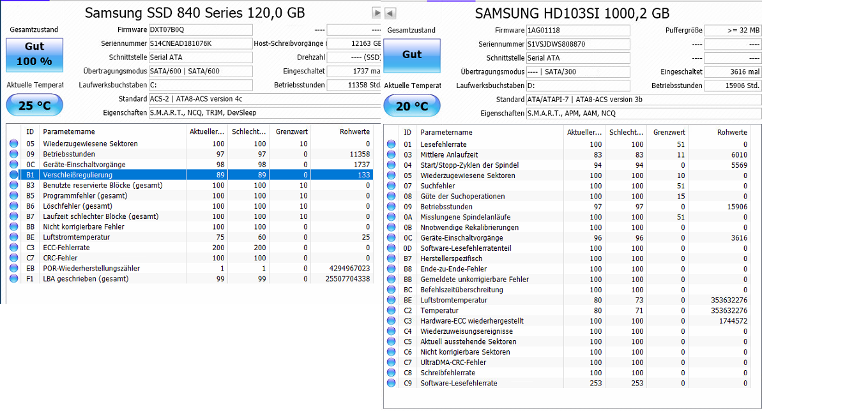This screenshot has height=411, width=868.
Task: Go to previous disk with left arrow button
Action: point(390,13)
